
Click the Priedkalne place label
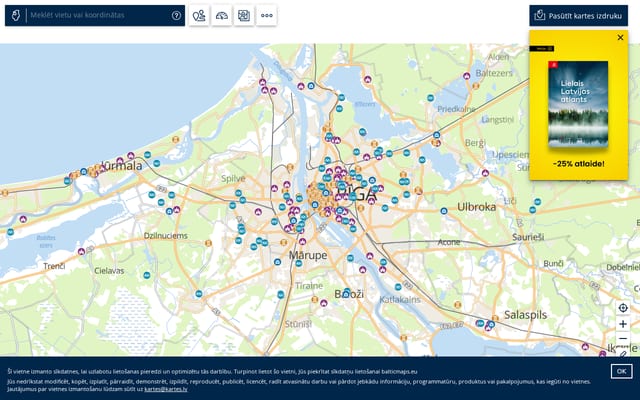tap(456, 109)
